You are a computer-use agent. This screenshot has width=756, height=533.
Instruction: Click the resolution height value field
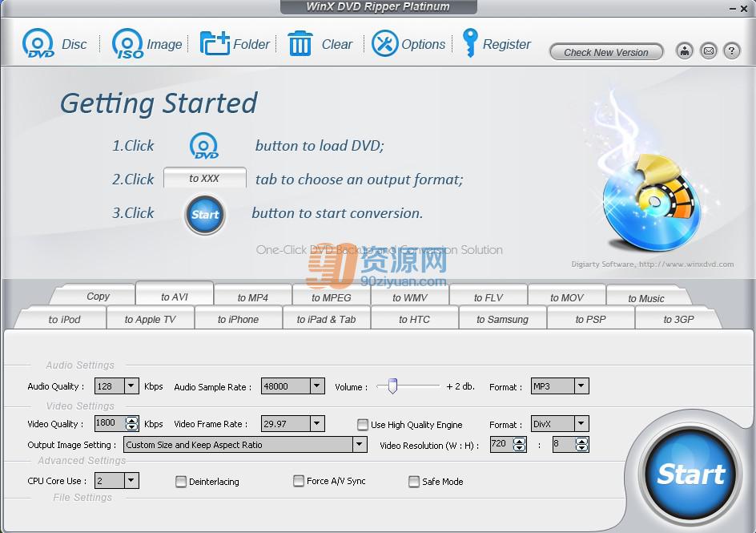[x=564, y=444]
